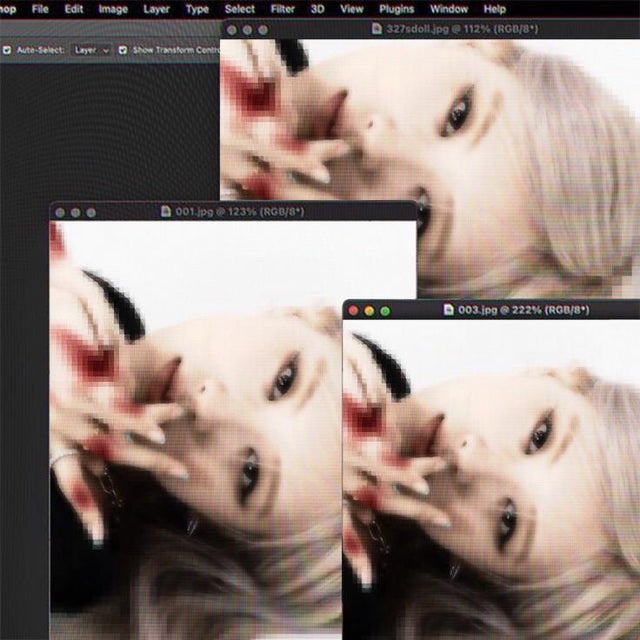The image size is (640, 640).
Task: Close the 003.jpg window with red button
Action: 353,311
